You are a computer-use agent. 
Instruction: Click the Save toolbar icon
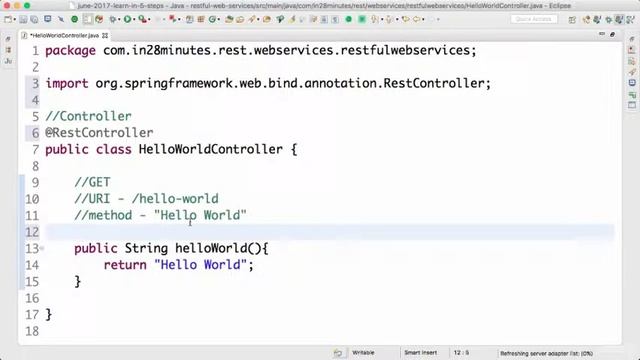[x=23, y=19]
